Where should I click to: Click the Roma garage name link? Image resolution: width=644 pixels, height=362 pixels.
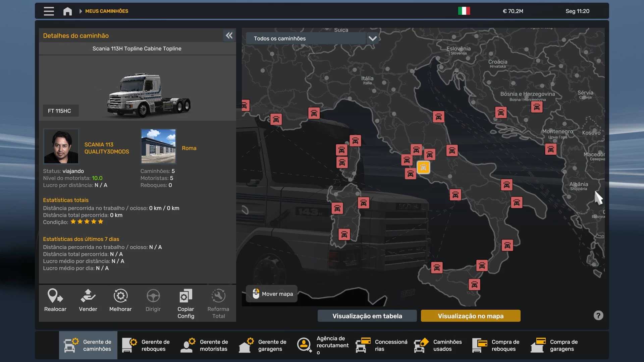189,148
